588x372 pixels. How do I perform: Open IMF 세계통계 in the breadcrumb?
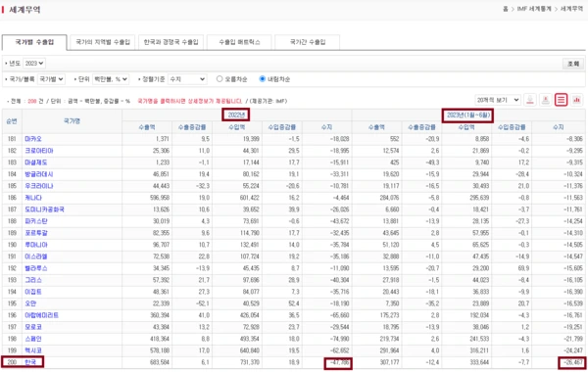tap(534, 9)
